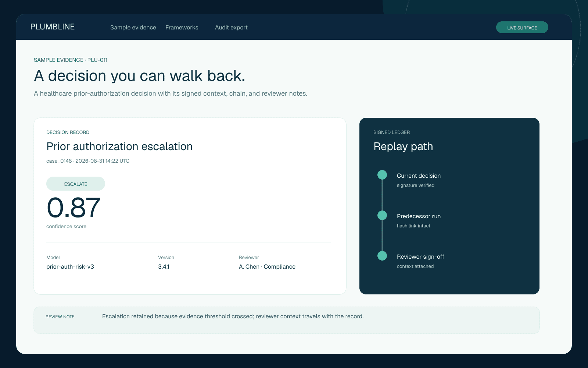Click reviewer A. Chen · Compliance
The height and width of the screenshot is (368, 588).
pyautogui.click(x=267, y=266)
